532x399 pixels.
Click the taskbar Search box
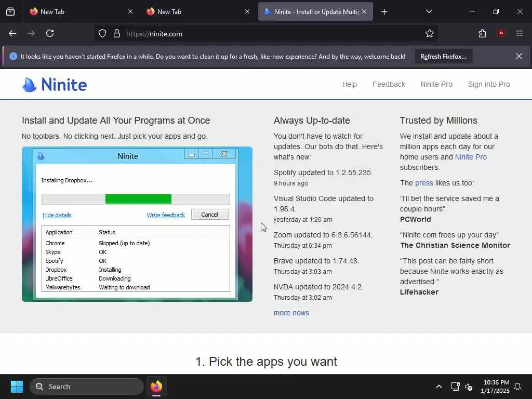(x=87, y=387)
